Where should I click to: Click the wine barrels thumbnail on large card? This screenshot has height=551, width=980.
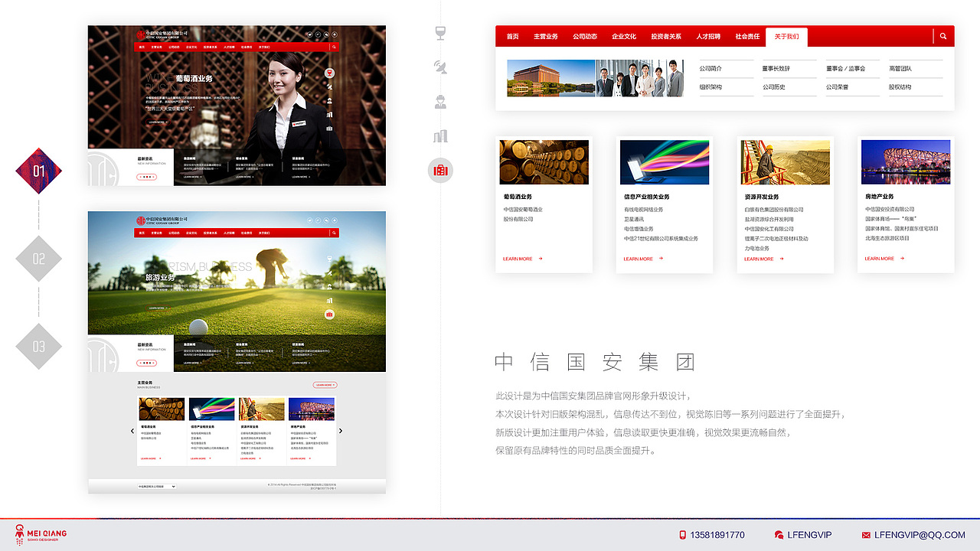[544, 162]
